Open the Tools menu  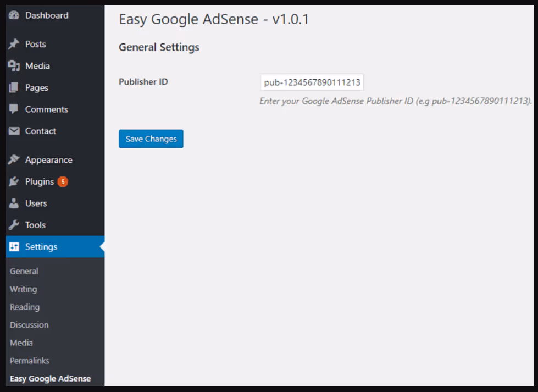pos(35,225)
